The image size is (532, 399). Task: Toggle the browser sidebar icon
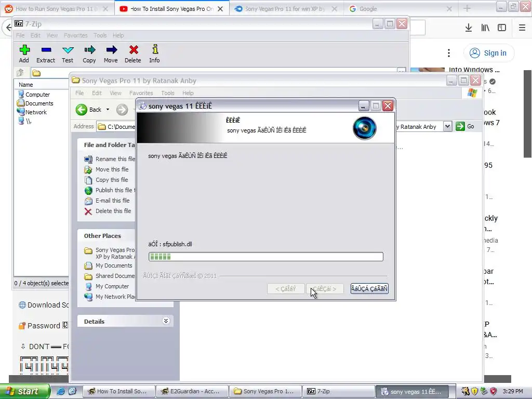(x=502, y=28)
